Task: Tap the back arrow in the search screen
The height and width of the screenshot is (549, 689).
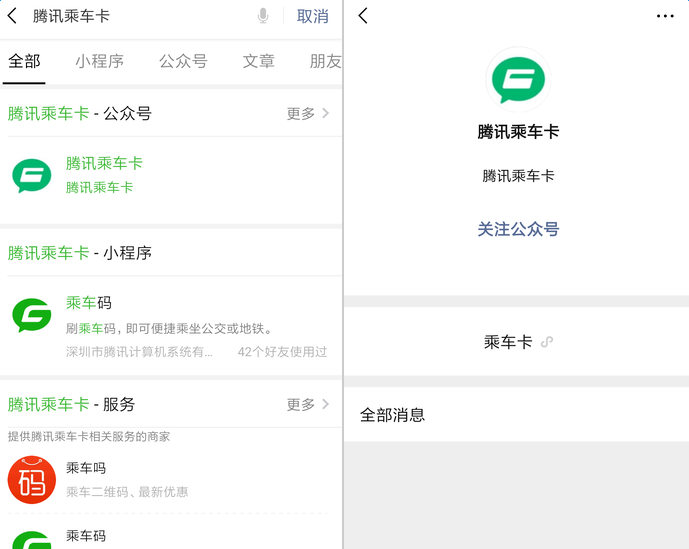Action: 12,16
